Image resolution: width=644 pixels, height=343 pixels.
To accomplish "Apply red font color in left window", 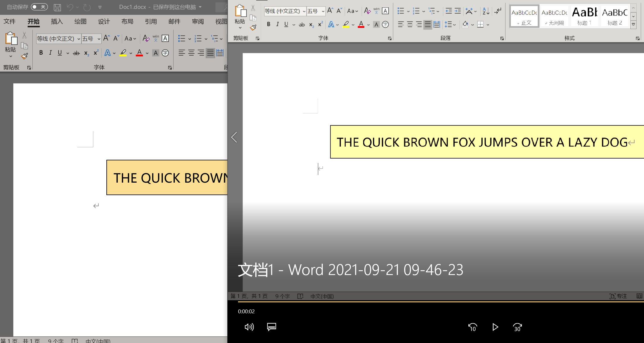I will coord(139,53).
